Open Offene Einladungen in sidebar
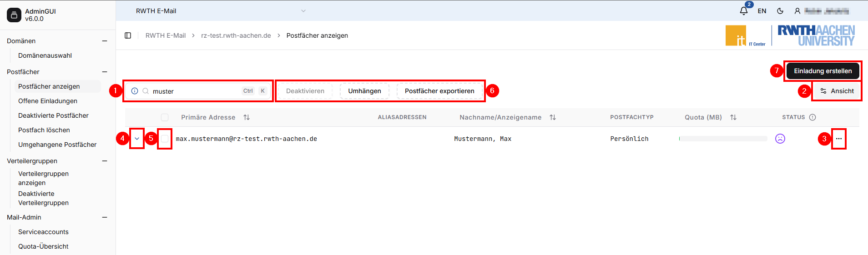 click(48, 101)
